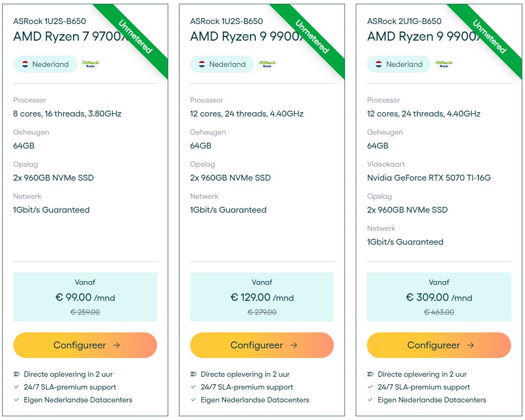Click arrow icon in €129.00 Configureer button
This screenshot has width=525, height=420.
294,345
